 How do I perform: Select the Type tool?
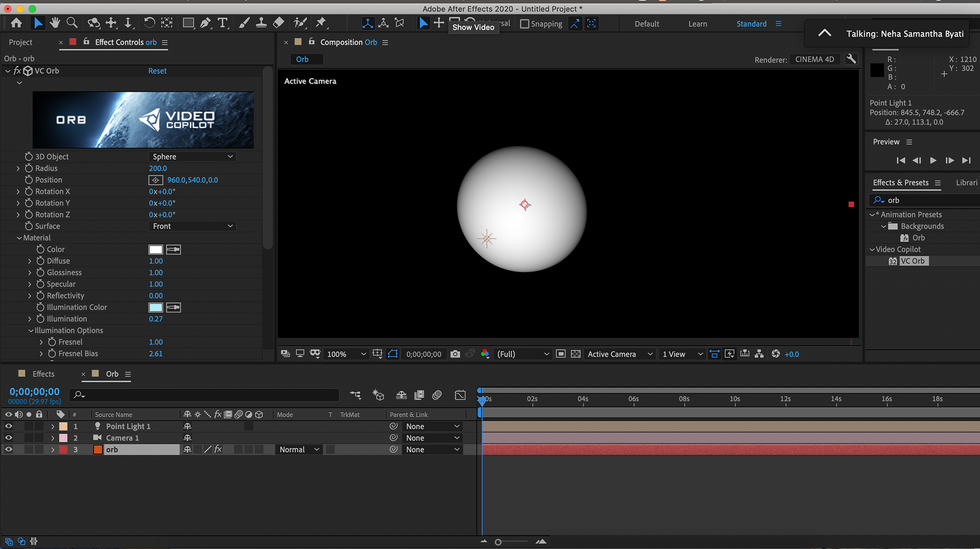pyautogui.click(x=223, y=23)
